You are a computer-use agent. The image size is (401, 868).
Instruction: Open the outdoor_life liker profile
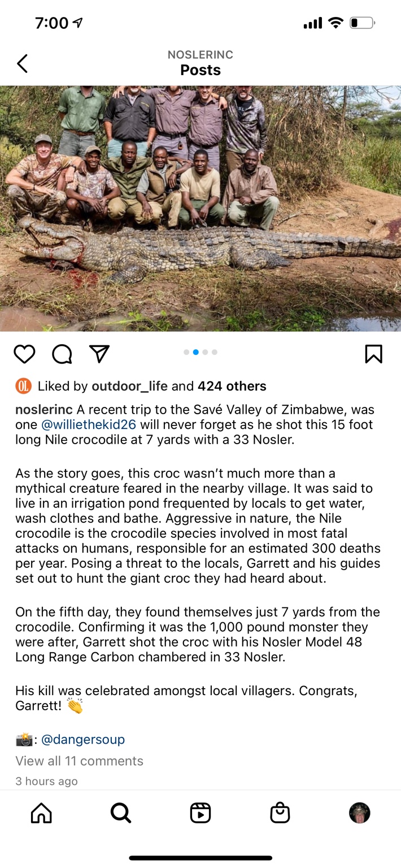[x=129, y=387]
